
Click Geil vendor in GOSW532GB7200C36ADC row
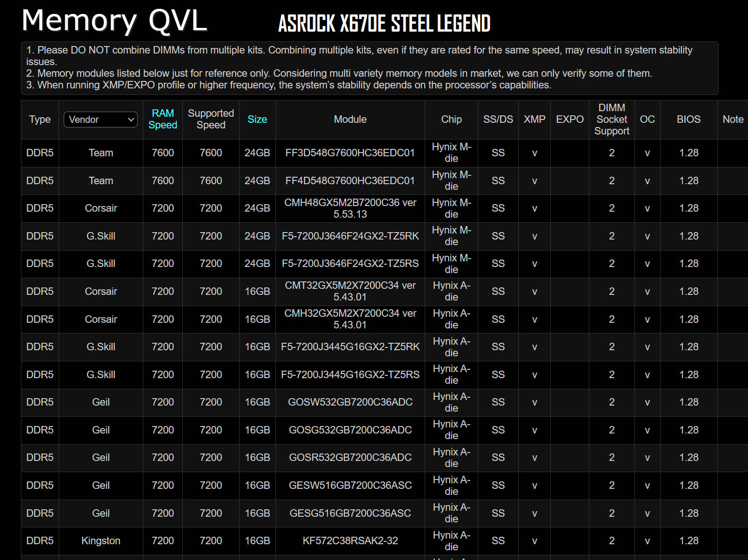[x=101, y=402]
